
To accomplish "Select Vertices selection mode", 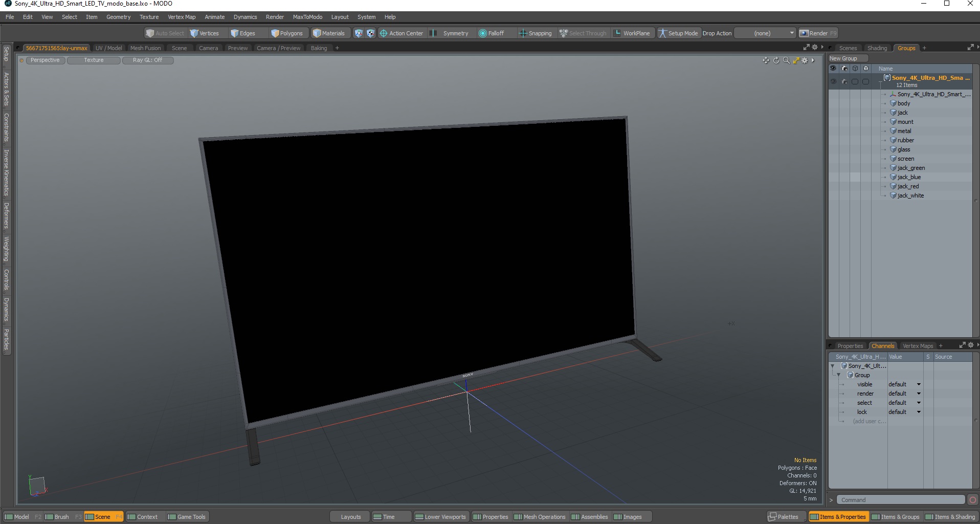I will coord(205,33).
